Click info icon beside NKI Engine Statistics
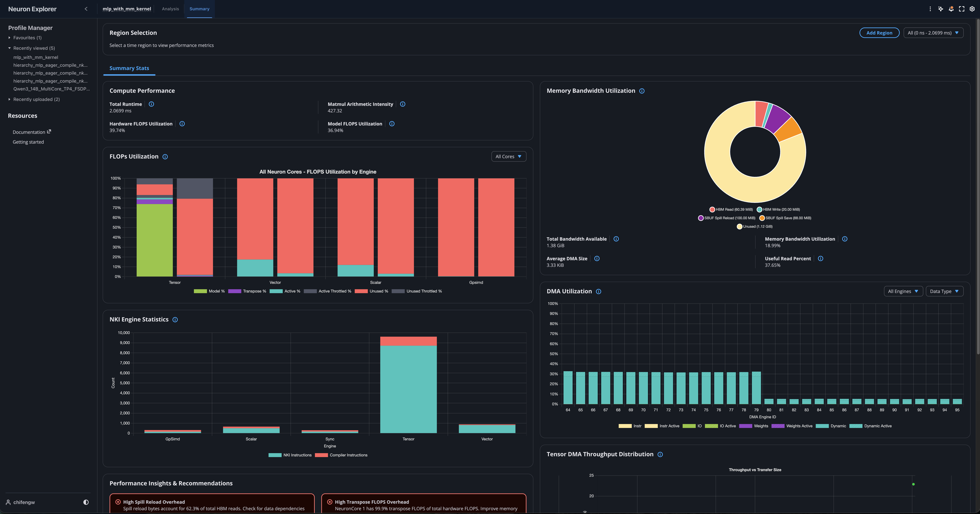The width and height of the screenshot is (980, 514). [x=175, y=320]
